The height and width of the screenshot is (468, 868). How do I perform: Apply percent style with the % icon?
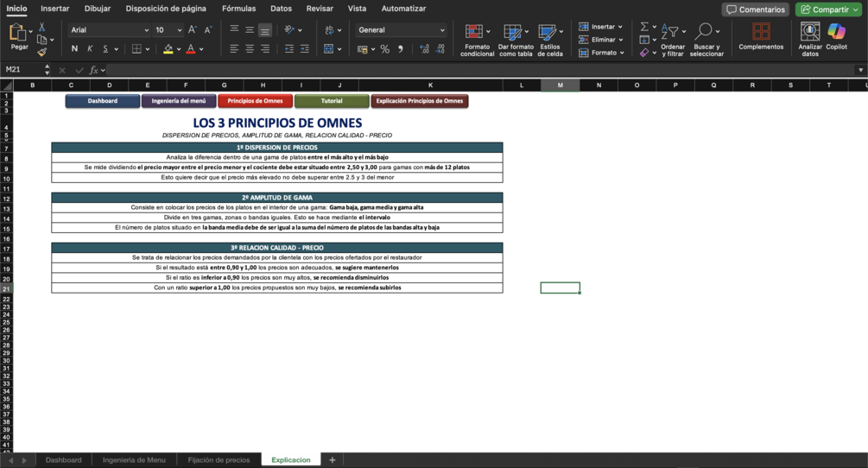[384, 49]
